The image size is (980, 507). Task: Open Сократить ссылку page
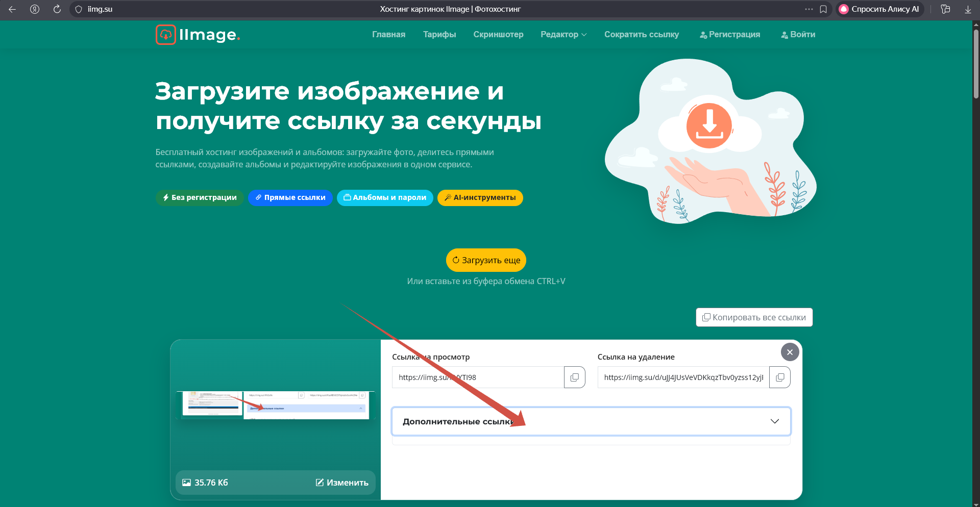(x=642, y=34)
